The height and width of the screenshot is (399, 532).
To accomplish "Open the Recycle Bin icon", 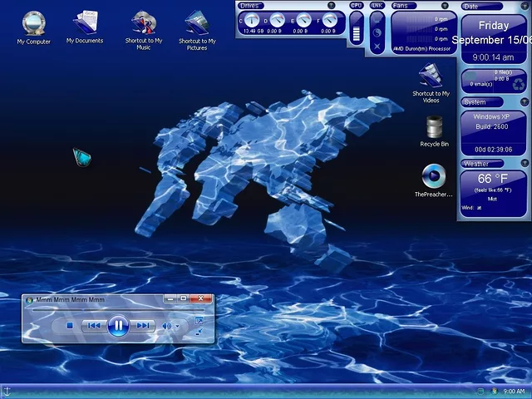I will (x=434, y=127).
